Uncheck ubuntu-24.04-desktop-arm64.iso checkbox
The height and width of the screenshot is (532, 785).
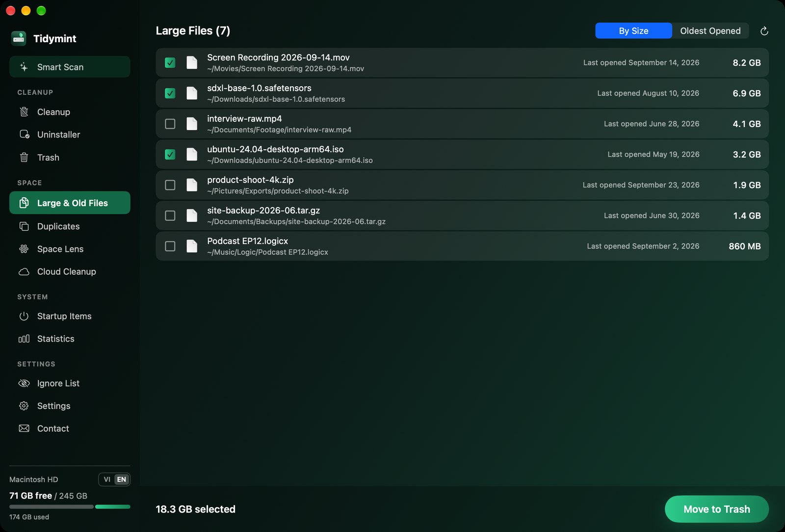point(170,155)
